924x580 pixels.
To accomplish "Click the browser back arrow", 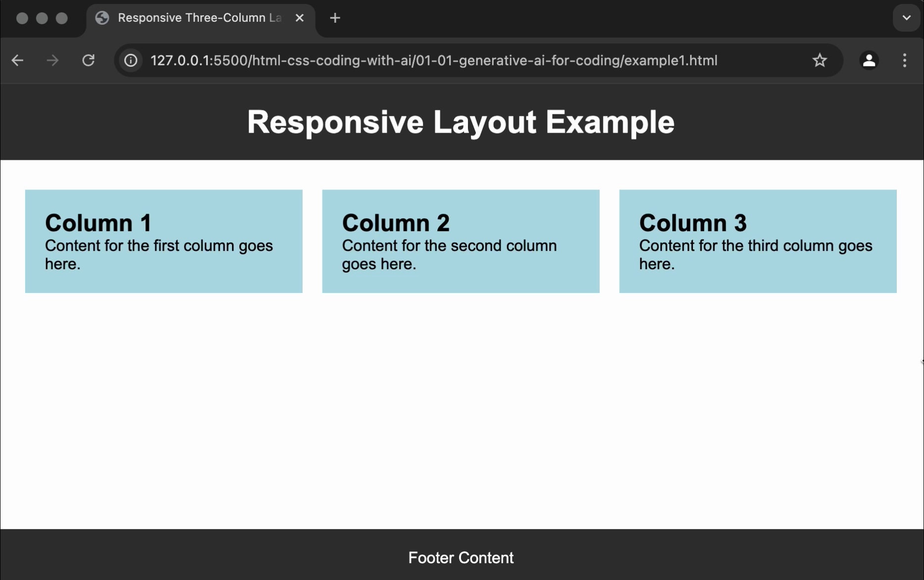I will point(17,60).
